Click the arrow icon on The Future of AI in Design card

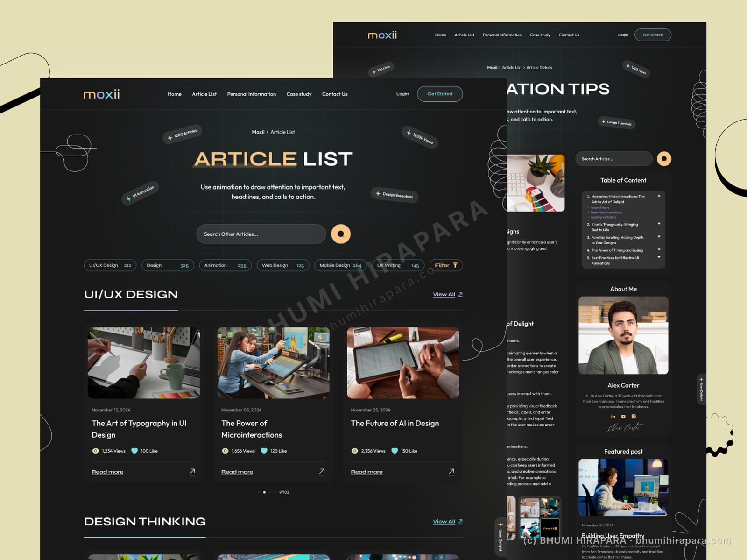tap(451, 472)
